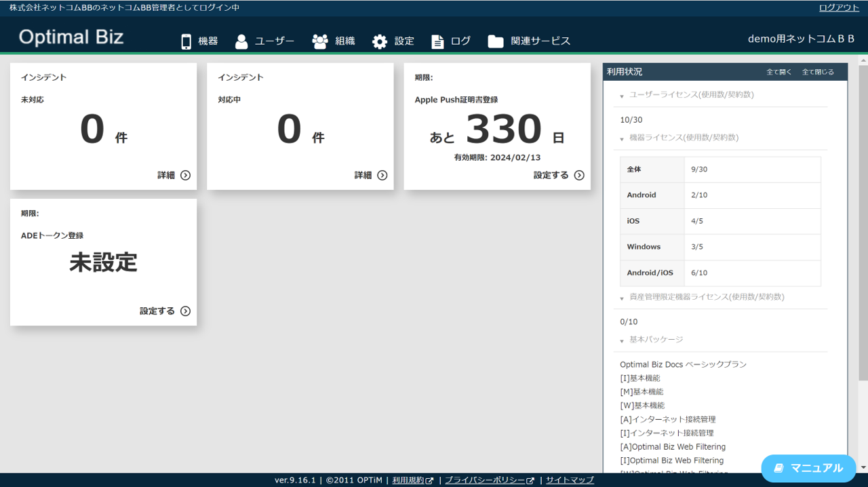
Task: Click the Windows 3/5 license row
Action: click(720, 247)
